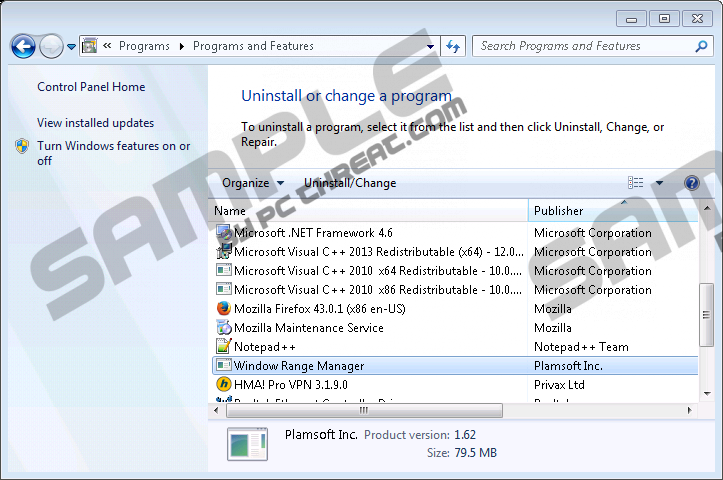Click Programs and Features breadcrumb

253,46
